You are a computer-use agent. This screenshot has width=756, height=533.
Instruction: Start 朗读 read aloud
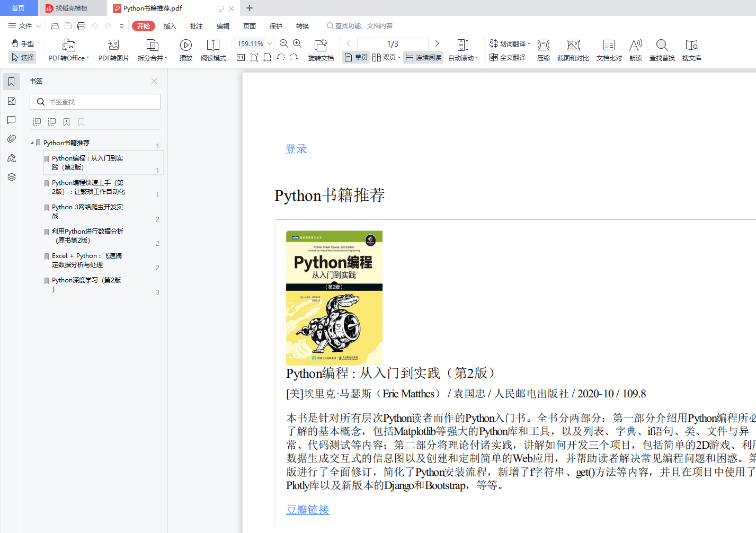coord(636,50)
